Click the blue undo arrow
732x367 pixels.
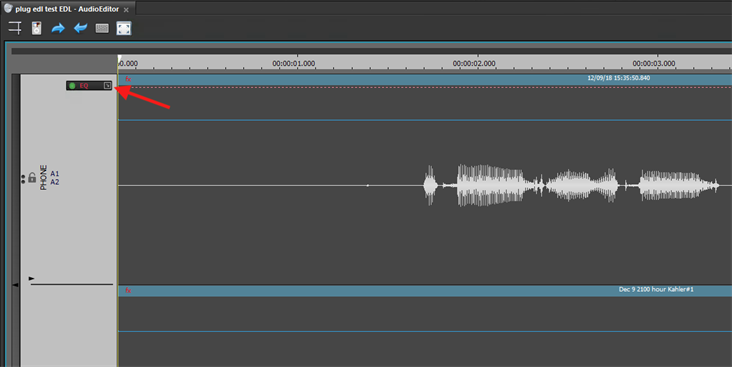click(x=80, y=28)
